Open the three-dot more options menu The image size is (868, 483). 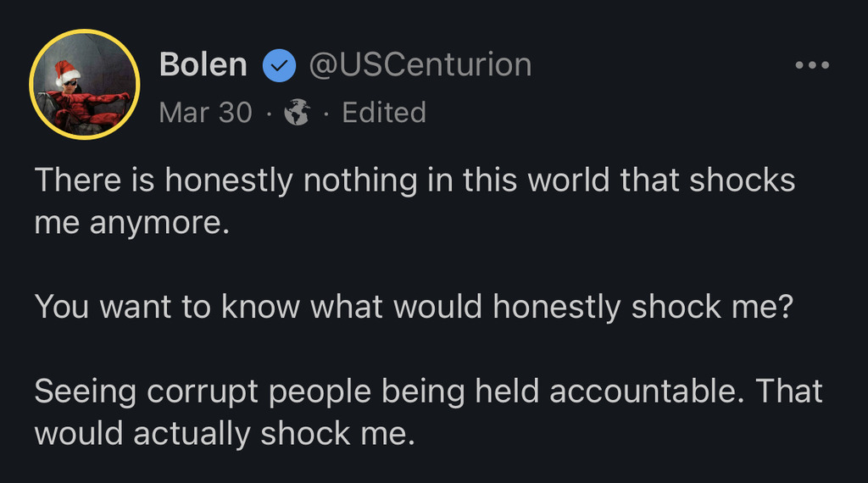(812, 65)
